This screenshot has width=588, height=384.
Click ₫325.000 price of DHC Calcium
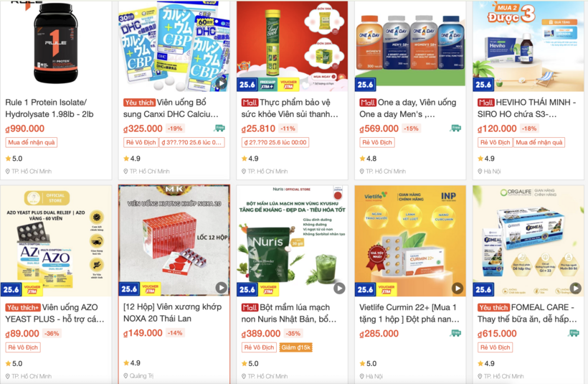coord(143,128)
